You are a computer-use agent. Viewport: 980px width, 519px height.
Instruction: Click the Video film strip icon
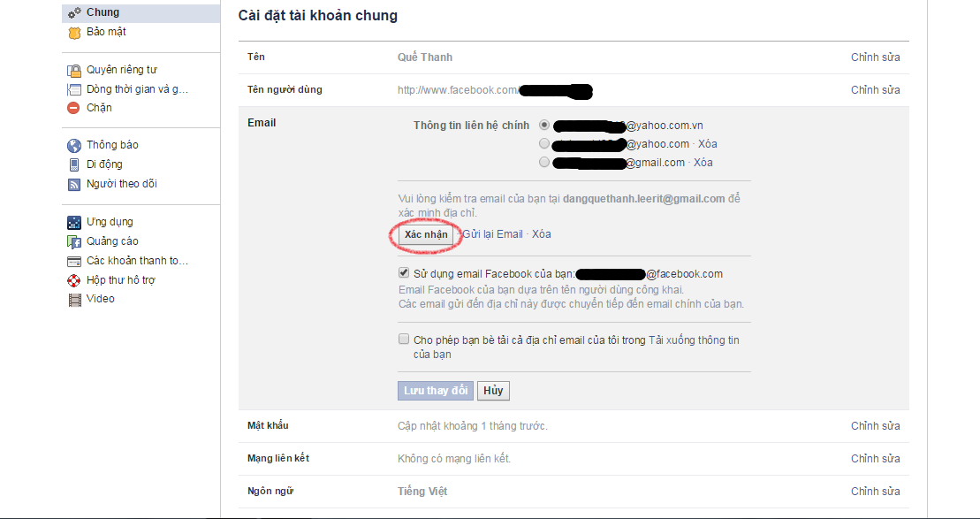pyautogui.click(x=74, y=300)
